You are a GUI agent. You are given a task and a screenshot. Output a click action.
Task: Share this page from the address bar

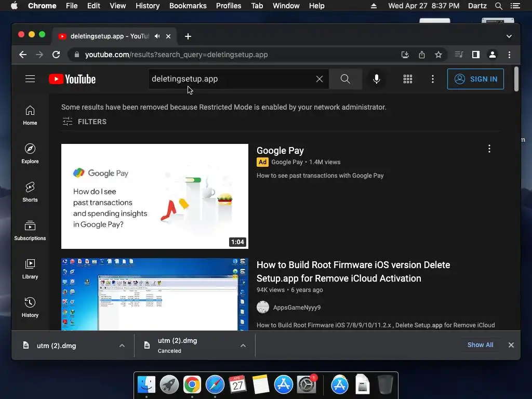pos(422,55)
